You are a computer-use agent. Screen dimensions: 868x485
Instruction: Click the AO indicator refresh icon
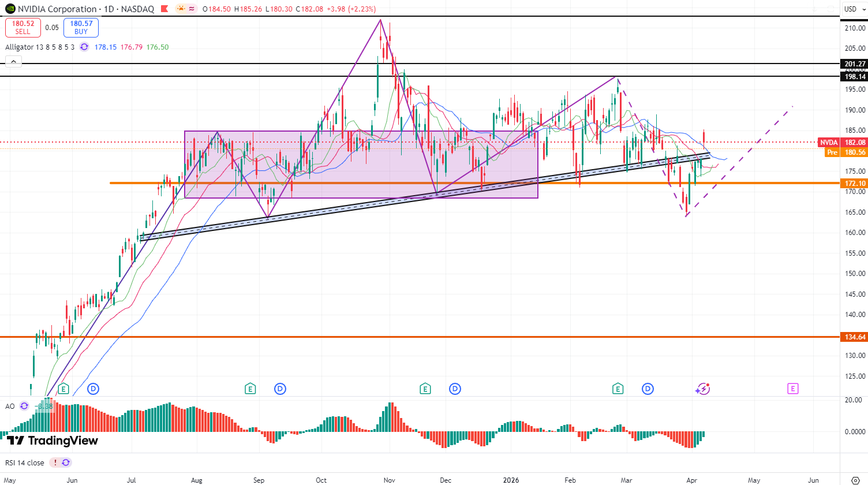coord(24,406)
